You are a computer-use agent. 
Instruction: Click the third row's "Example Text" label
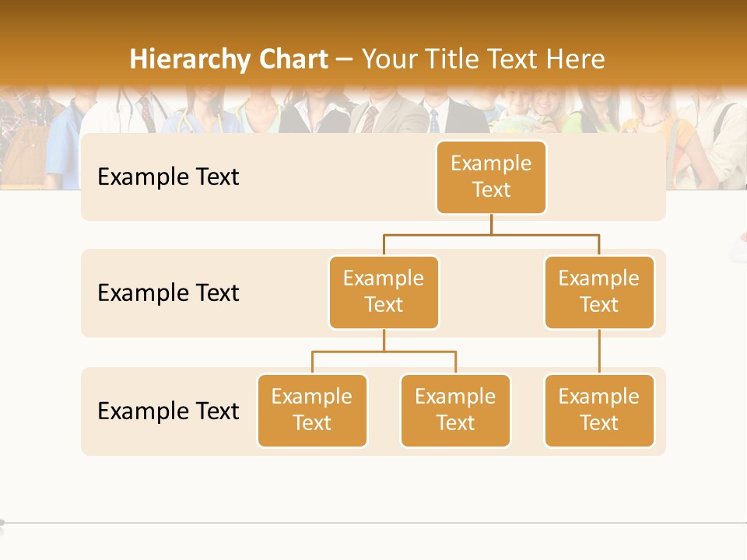168,411
